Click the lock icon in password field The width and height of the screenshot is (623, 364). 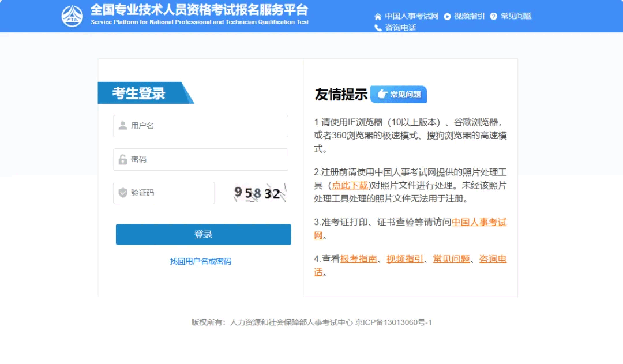click(122, 160)
